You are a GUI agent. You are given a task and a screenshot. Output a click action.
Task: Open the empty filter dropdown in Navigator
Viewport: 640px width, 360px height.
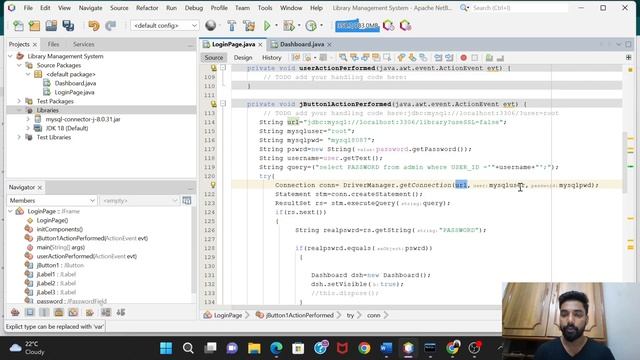pos(139,200)
